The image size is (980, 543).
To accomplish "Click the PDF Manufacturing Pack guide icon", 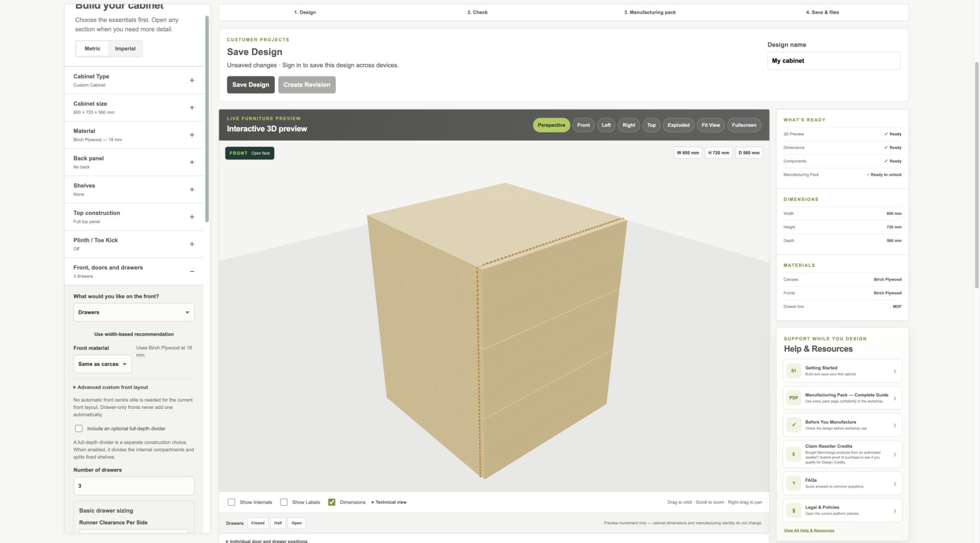I will tap(794, 398).
